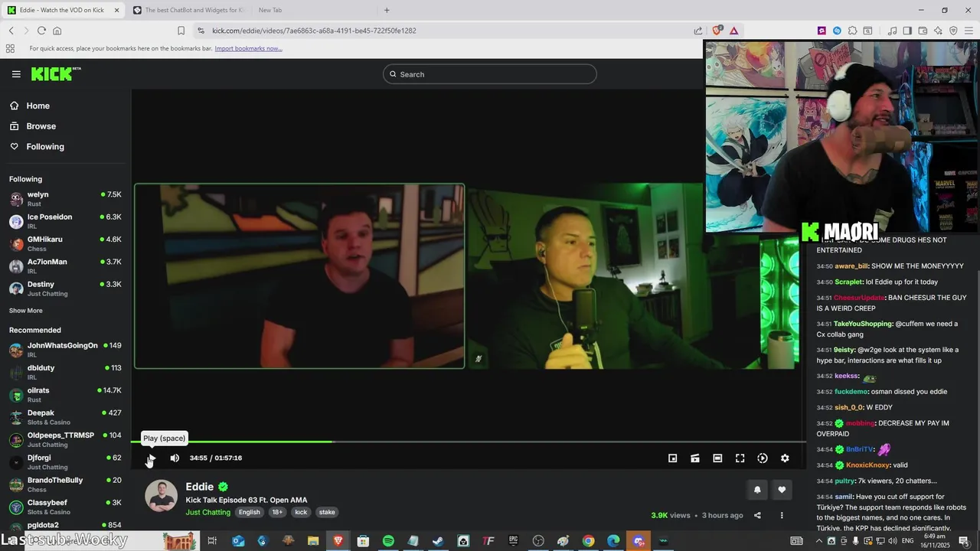Reload the page
Image resolution: width=980 pixels, height=551 pixels.
41,31
